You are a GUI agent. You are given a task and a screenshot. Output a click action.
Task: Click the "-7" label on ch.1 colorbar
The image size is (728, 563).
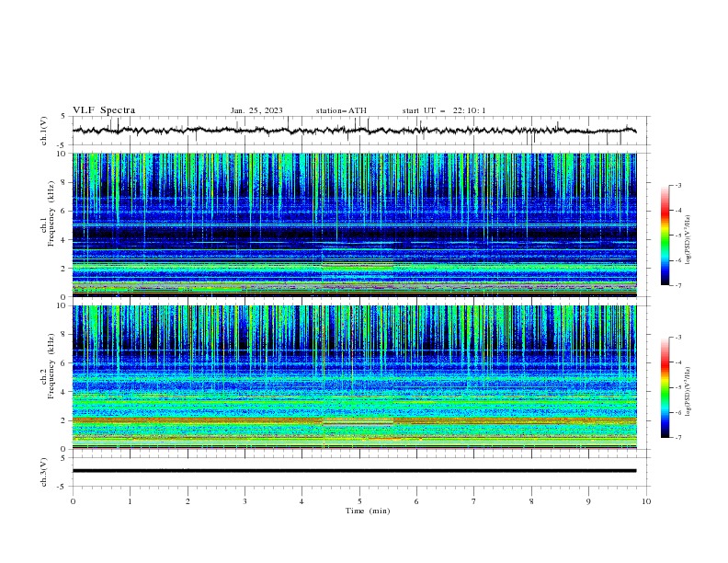(678, 285)
